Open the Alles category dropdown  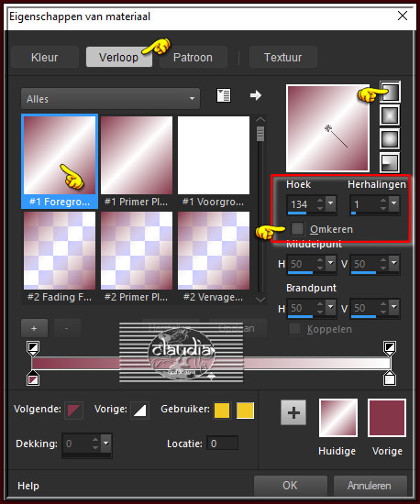pyautogui.click(x=110, y=99)
